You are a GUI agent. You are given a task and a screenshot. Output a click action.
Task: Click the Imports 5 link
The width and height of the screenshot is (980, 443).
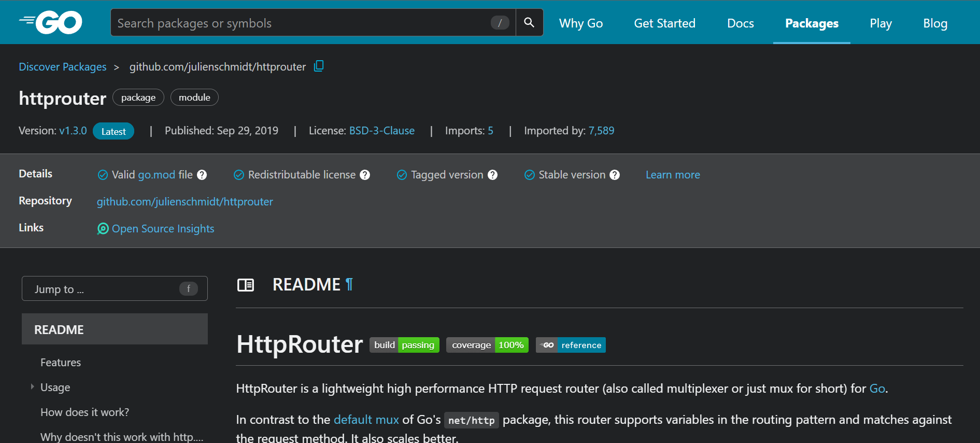point(490,131)
